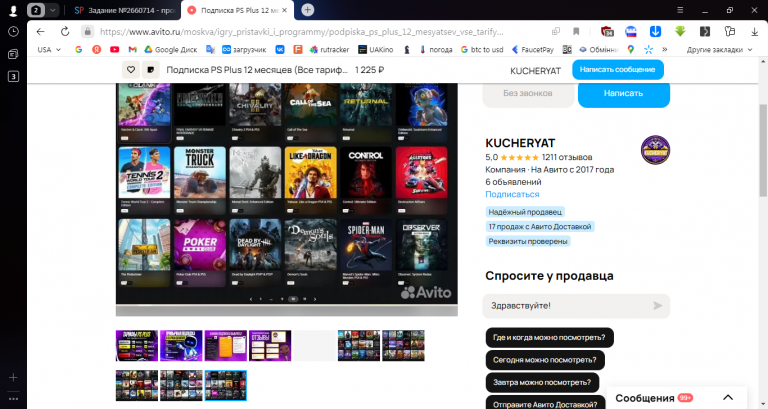
Task: Open the red shield ad-blocker extension
Action: tap(607, 31)
